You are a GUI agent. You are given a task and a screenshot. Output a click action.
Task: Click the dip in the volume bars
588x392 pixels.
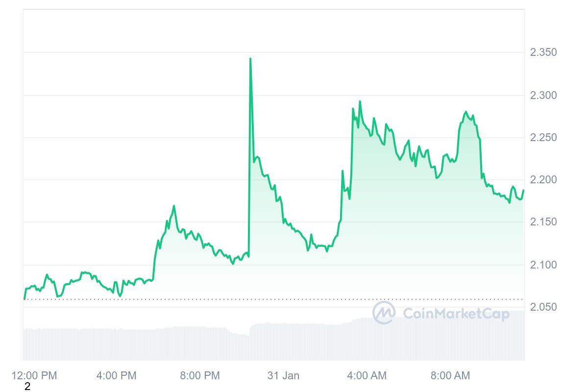[x=241, y=334]
